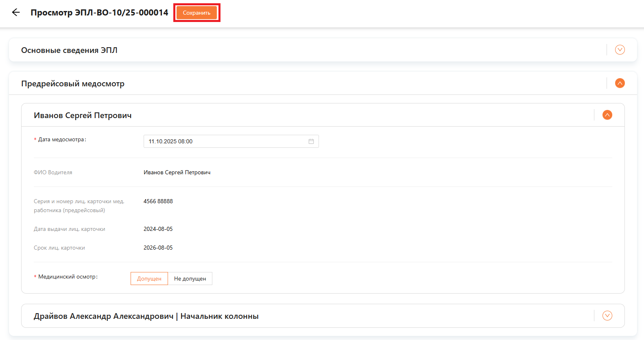Collapse Иванов Сергей Петрович card via chevron

click(607, 115)
